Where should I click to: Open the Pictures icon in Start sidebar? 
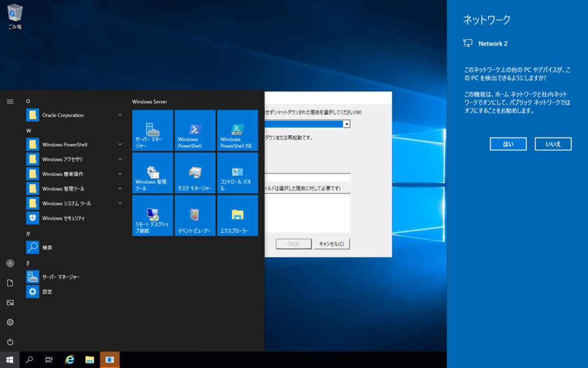click(10, 303)
